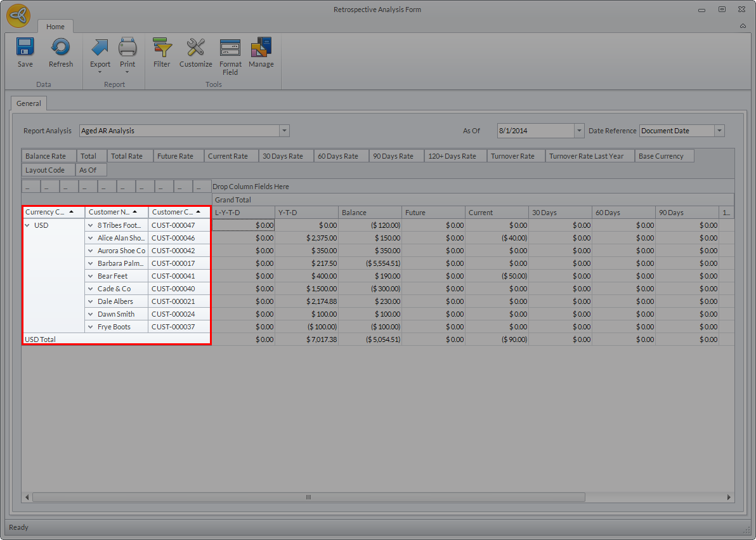
Task: Select the CUST-000047 customer code cell
Action: pyautogui.click(x=173, y=225)
